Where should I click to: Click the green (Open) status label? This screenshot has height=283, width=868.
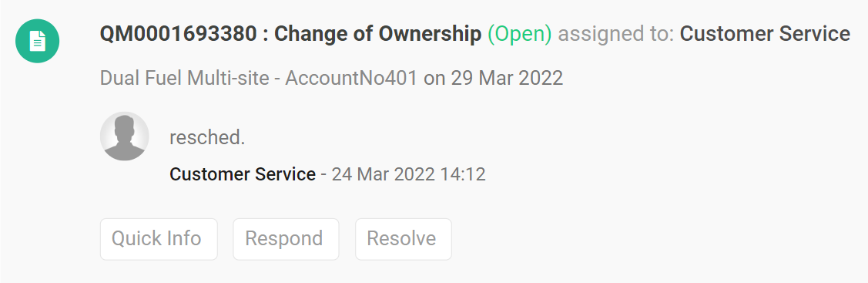[x=519, y=35]
